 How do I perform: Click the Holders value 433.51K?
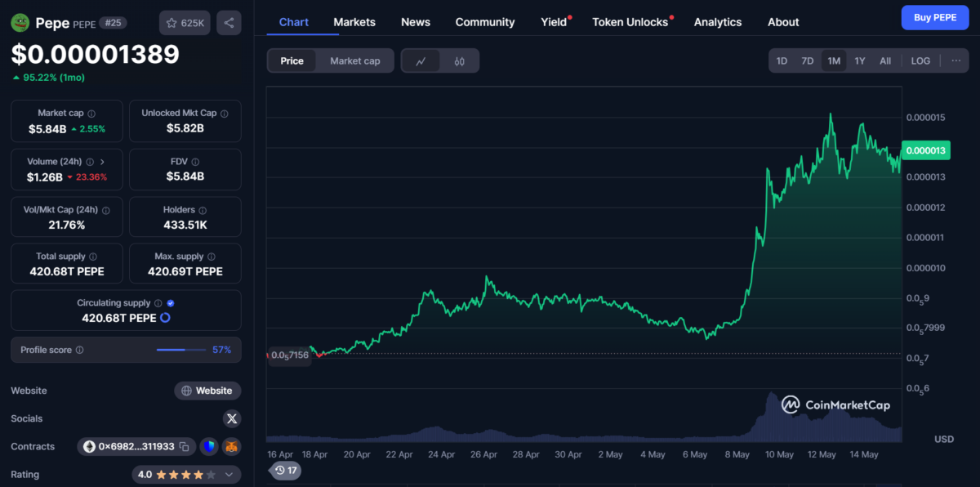[185, 225]
